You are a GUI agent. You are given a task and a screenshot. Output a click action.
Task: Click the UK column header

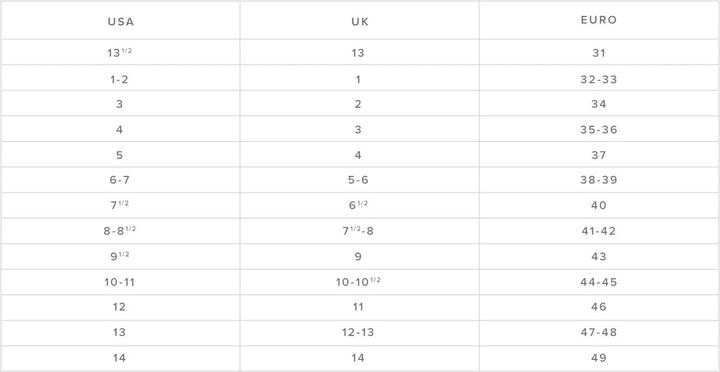(x=360, y=21)
